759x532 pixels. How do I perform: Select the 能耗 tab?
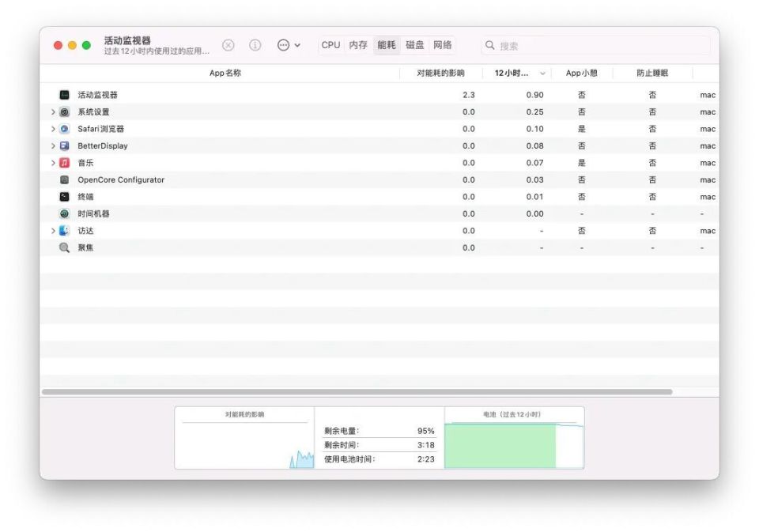coord(387,45)
